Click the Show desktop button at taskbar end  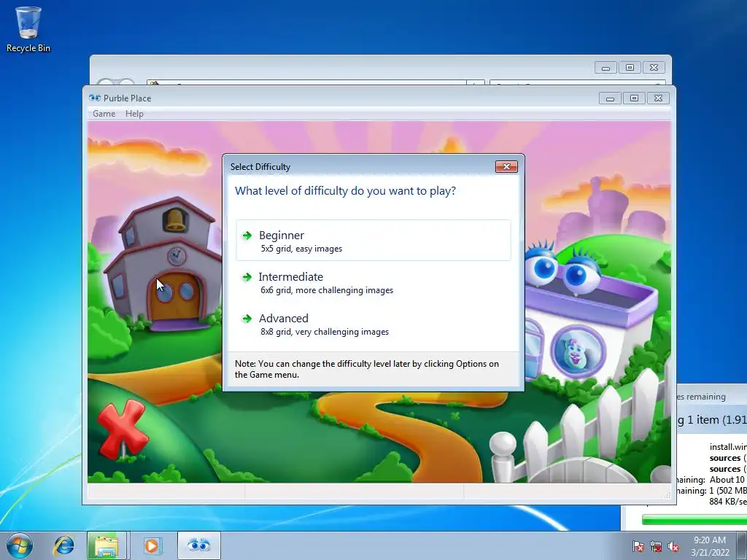[741, 545]
